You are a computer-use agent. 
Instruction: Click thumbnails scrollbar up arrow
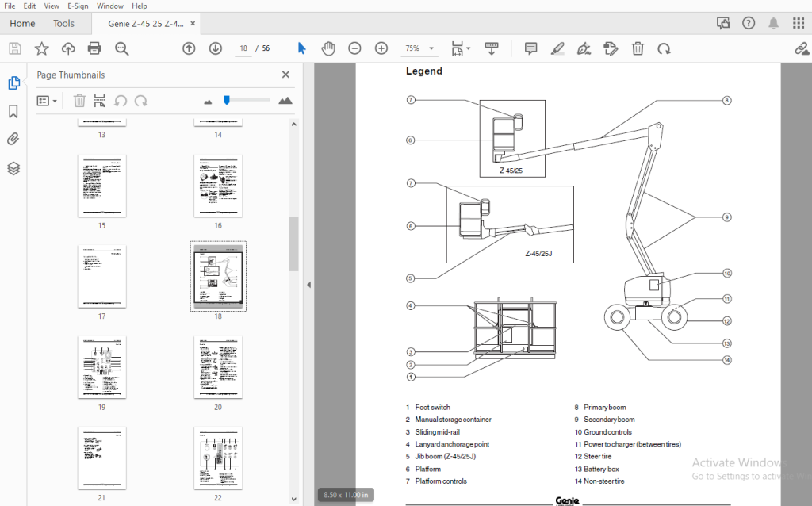pos(293,125)
